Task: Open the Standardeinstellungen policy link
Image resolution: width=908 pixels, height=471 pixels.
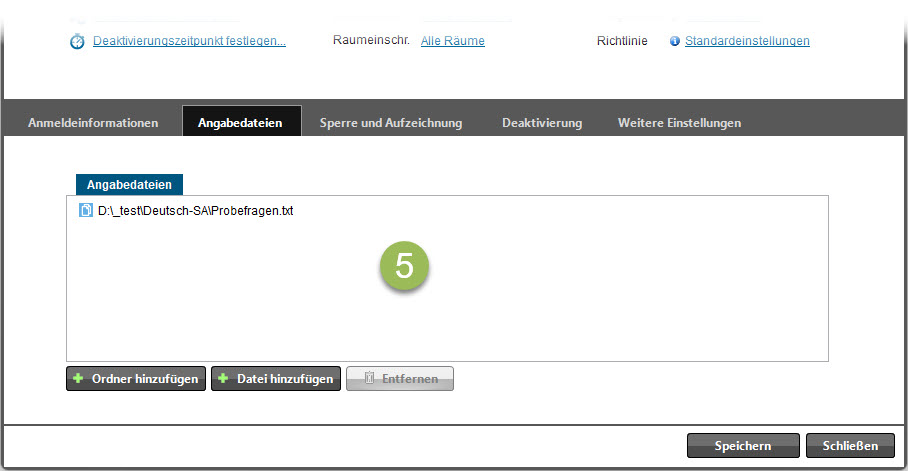Action: pyautogui.click(x=747, y=41)
